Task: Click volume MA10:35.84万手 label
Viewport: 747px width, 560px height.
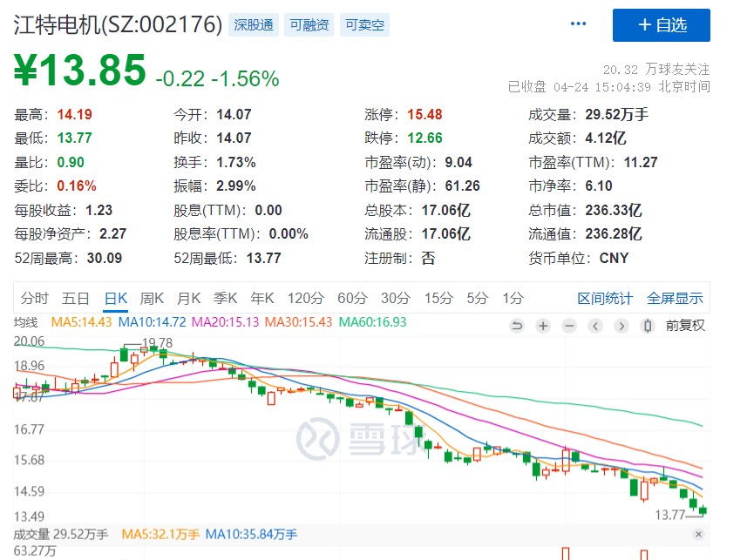Action: (x=251, y=534)
